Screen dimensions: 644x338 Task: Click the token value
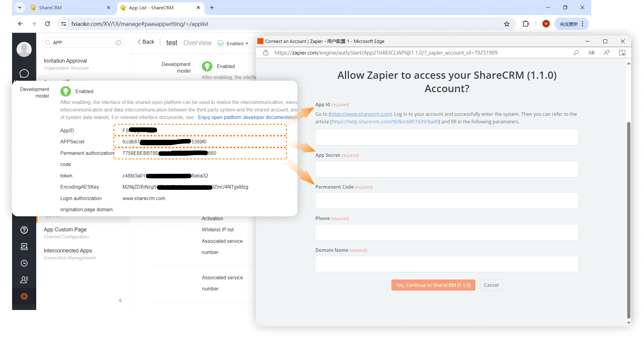pos(165,176)
